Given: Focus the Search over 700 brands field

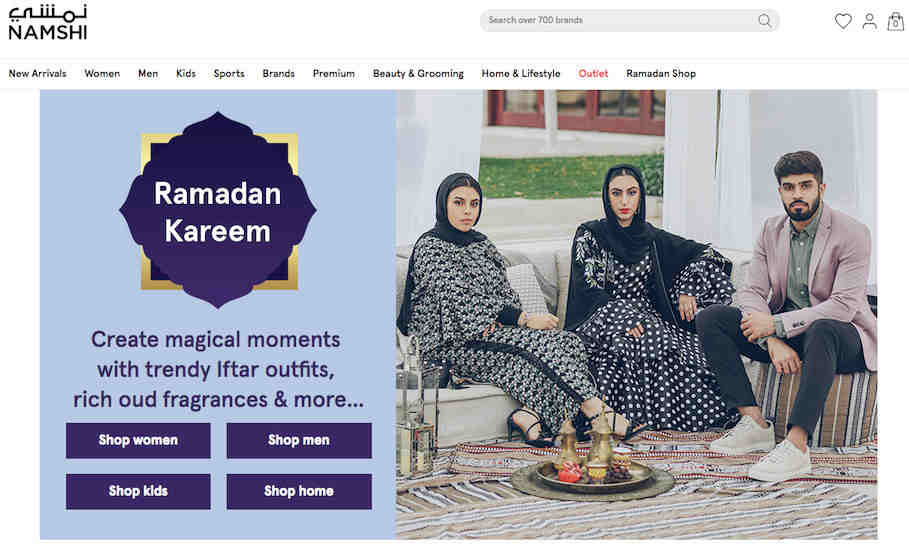Looking at the screenshot, I should click(629, 20).
